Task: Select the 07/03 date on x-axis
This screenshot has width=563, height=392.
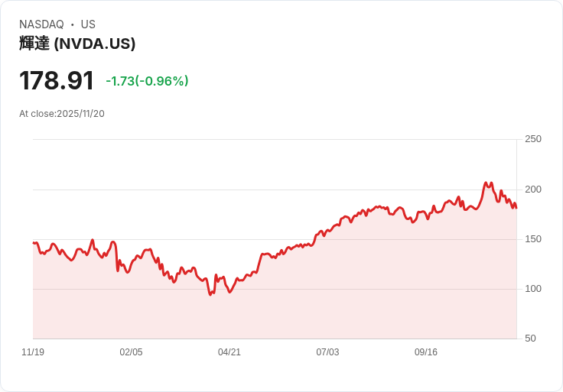Action: pyautogui.click(x=327, y=352)
